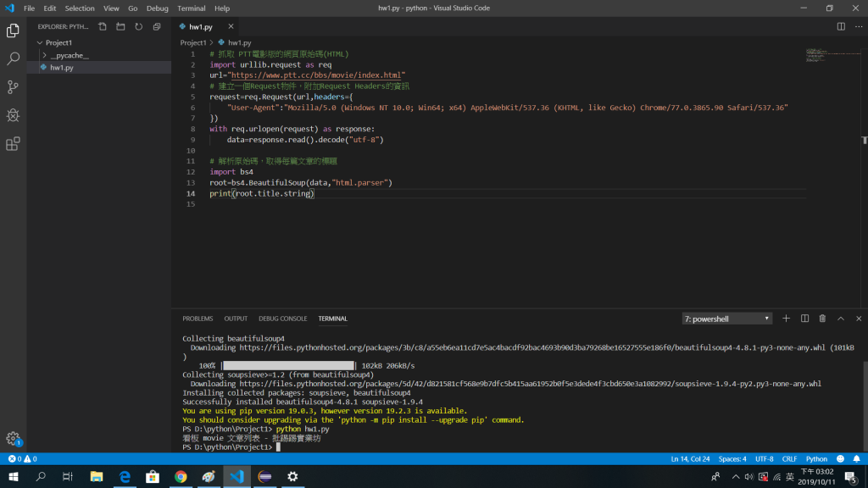Click New File icon in Explorer header
The height and width of the screenshot is (488, 868).
[x=102, y=26]
